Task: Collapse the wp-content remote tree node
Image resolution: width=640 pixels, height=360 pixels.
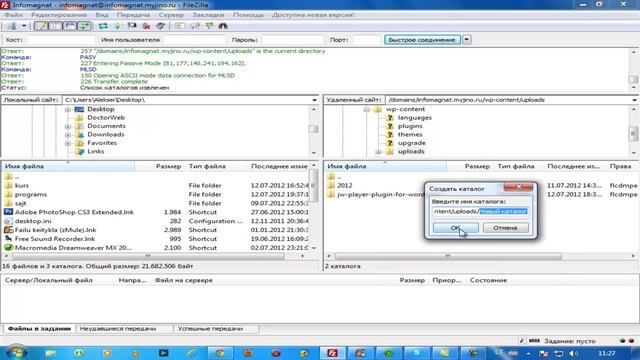Action: 366,109
